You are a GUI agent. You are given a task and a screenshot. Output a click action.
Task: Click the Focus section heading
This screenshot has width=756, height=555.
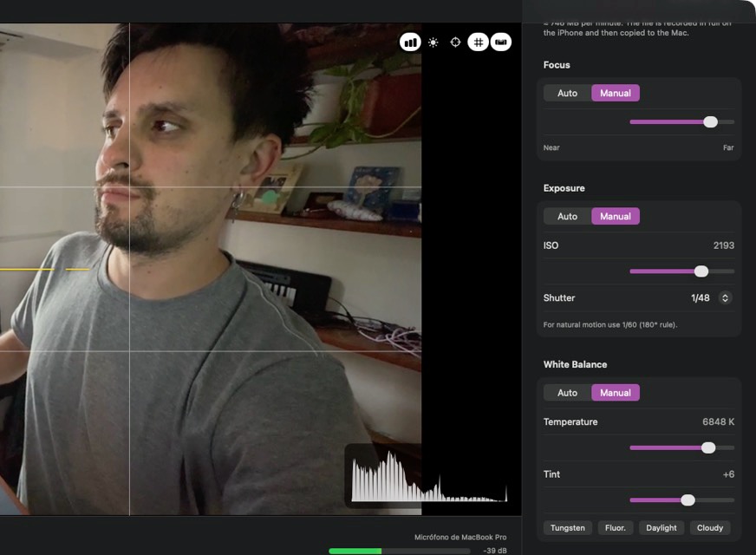click(557, 65)
